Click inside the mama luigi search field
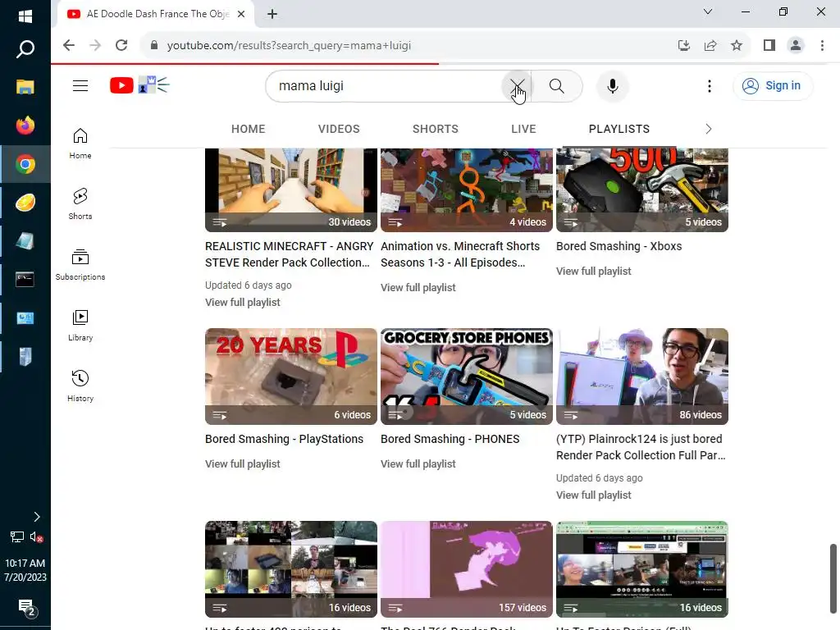The height and width of the screenshot is (630, 840). point(386,85)
